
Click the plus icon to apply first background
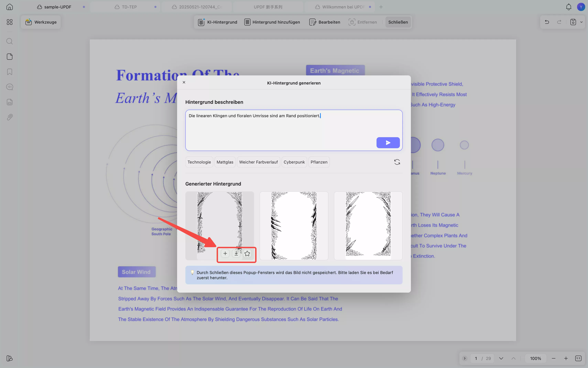click(225, 253)
